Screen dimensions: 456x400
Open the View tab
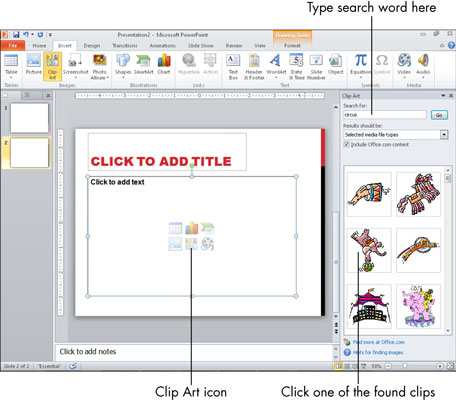pos(260,45)
